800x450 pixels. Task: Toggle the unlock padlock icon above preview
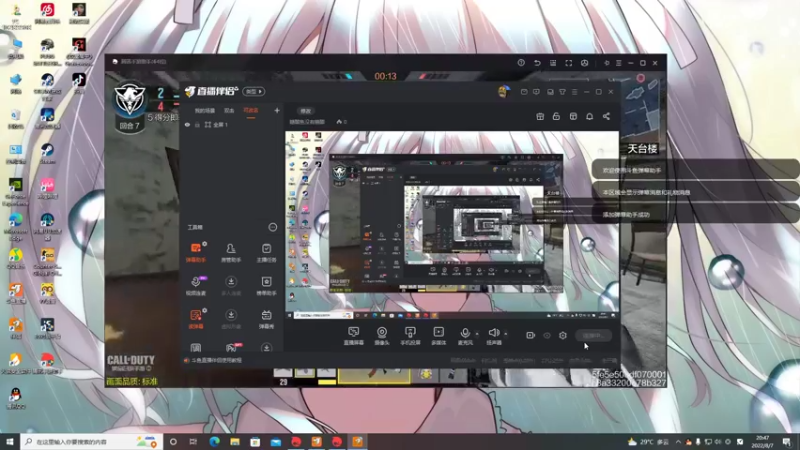click(556, 116)
